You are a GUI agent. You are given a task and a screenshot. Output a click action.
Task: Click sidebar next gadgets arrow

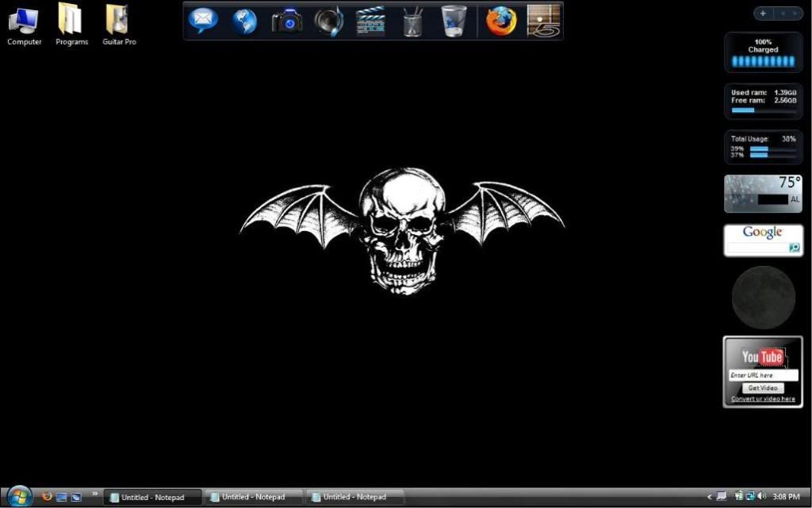795,13
